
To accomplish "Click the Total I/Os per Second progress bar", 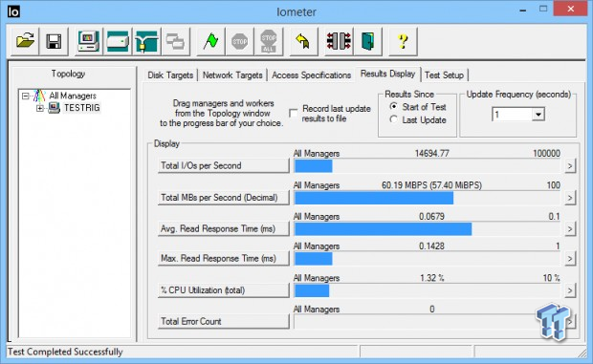I will (x=428, y=166).
